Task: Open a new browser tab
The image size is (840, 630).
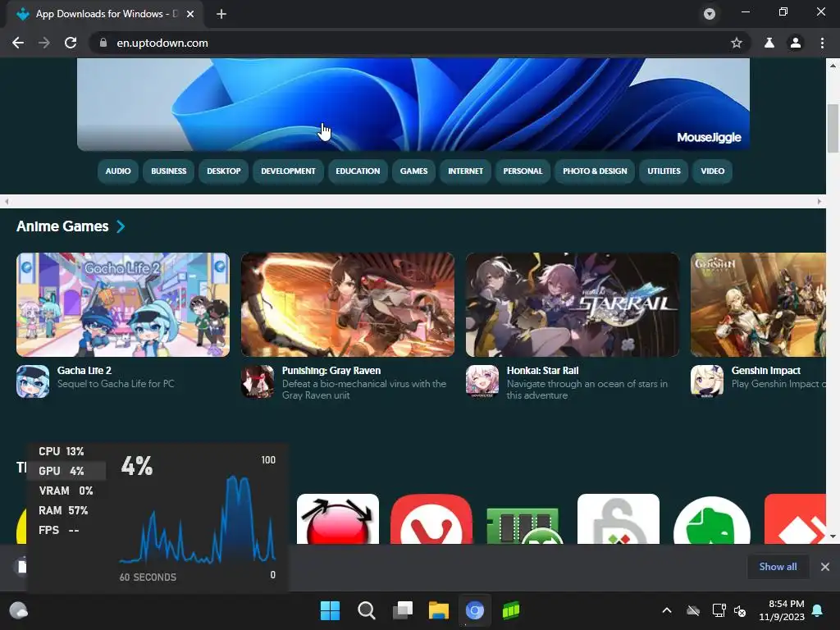Action: click(x=221, y=14)
